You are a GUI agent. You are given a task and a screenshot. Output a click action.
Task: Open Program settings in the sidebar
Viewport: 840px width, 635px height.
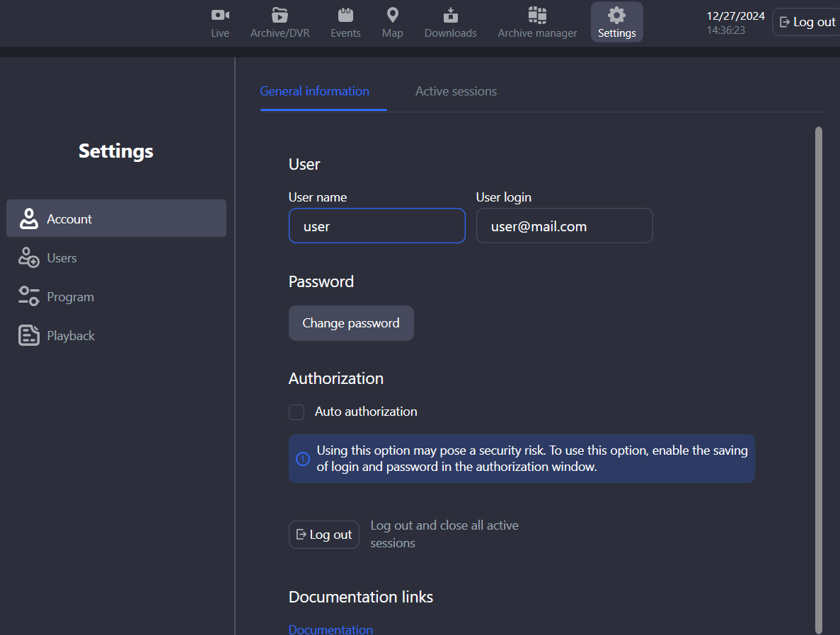tap(70, 297)
